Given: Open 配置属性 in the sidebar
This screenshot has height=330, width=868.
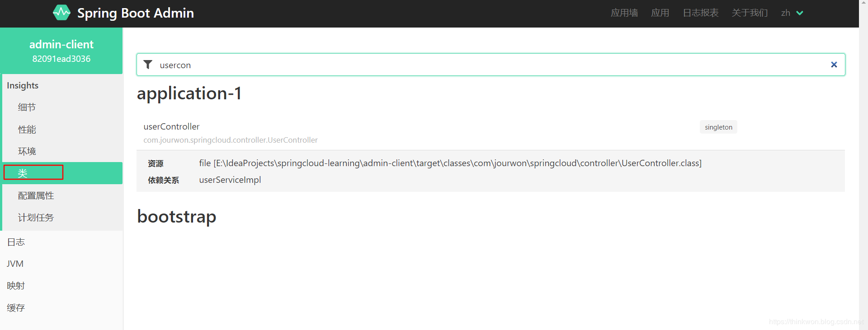Looking at the screenshot, I should pyautogui.click(x=36, y=195).
